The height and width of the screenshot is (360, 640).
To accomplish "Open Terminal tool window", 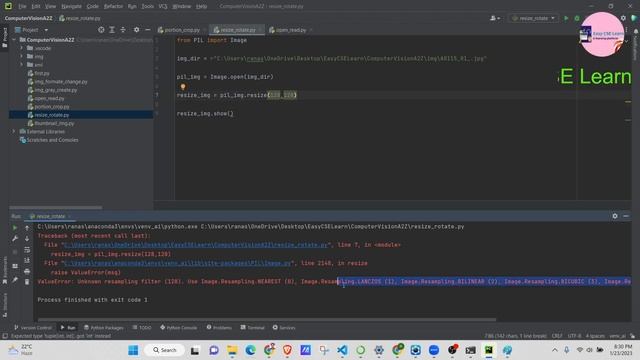I will pyautogui.click(x=253, y=327).
